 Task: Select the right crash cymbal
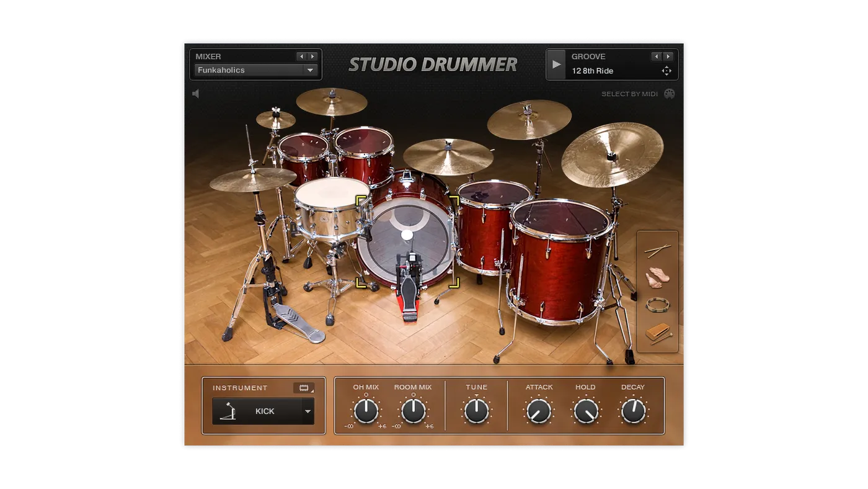(529, 119)
